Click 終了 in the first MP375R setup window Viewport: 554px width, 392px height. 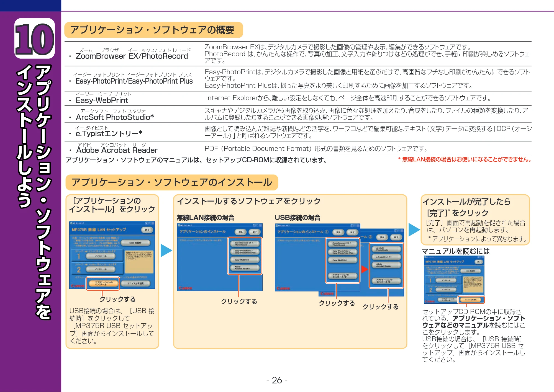coord(147,230)
